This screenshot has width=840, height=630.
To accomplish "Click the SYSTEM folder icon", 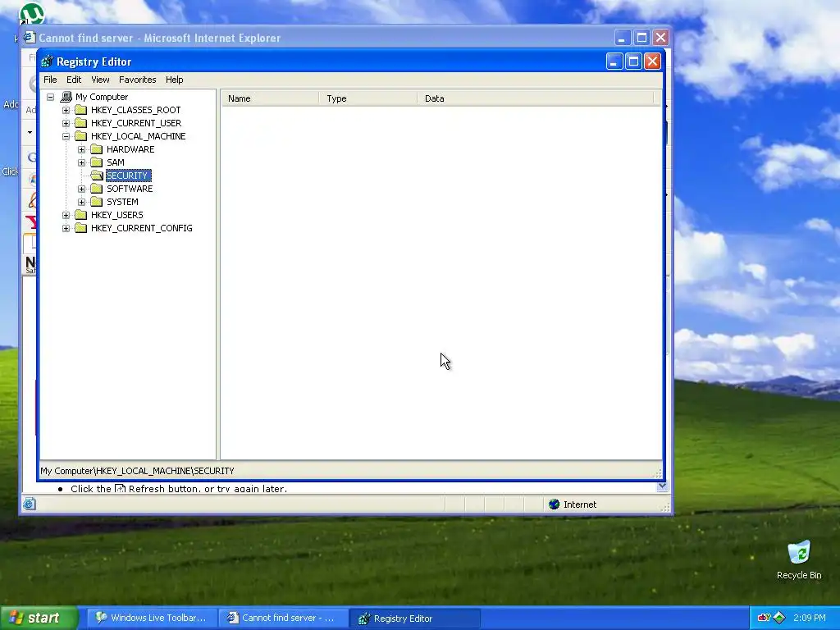I will [97, 202].
